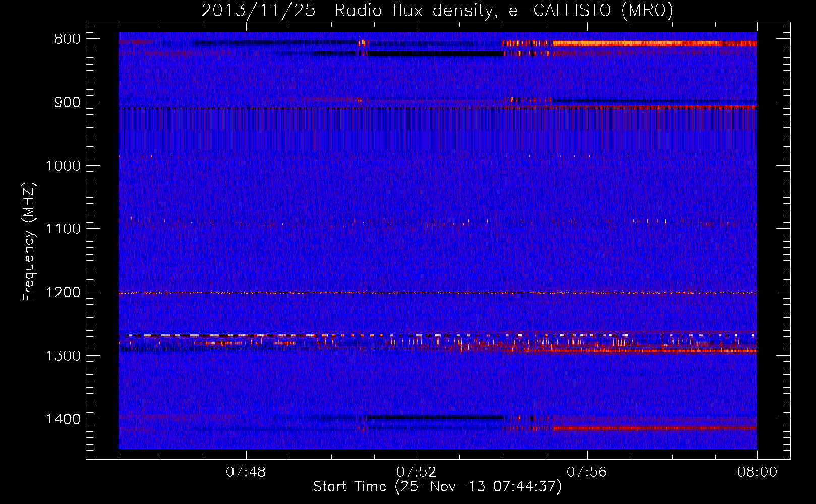Click the 800 frequency tick label

pos(67,39)
